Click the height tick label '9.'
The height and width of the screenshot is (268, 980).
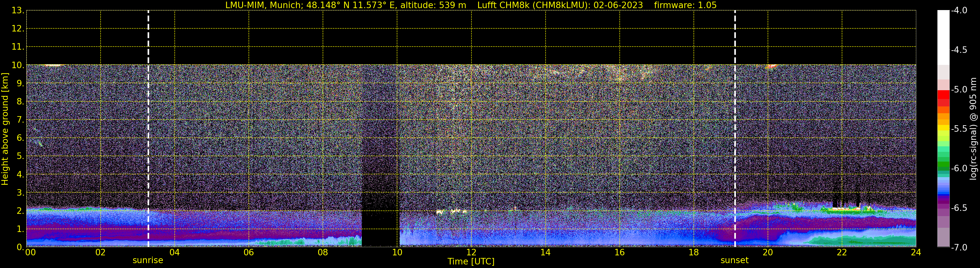click(20, 83)
